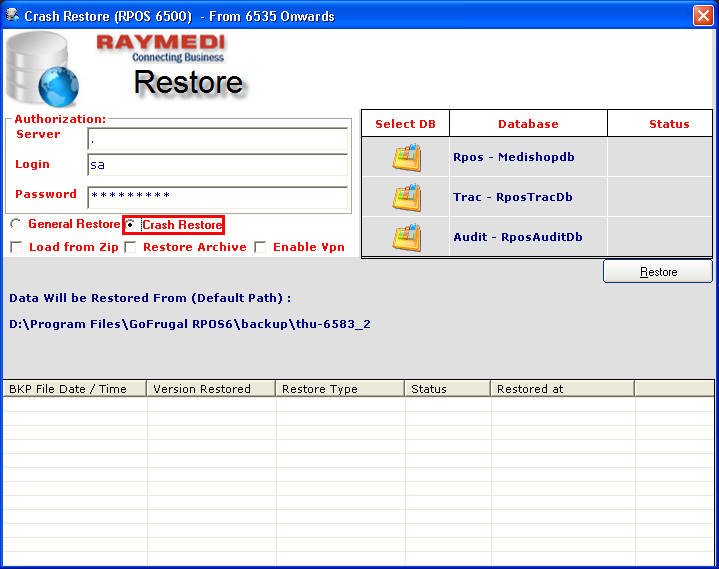Select the Rpos - Medishopdb database icon
This screenshot has height=569, width=719.
point(406,157)
